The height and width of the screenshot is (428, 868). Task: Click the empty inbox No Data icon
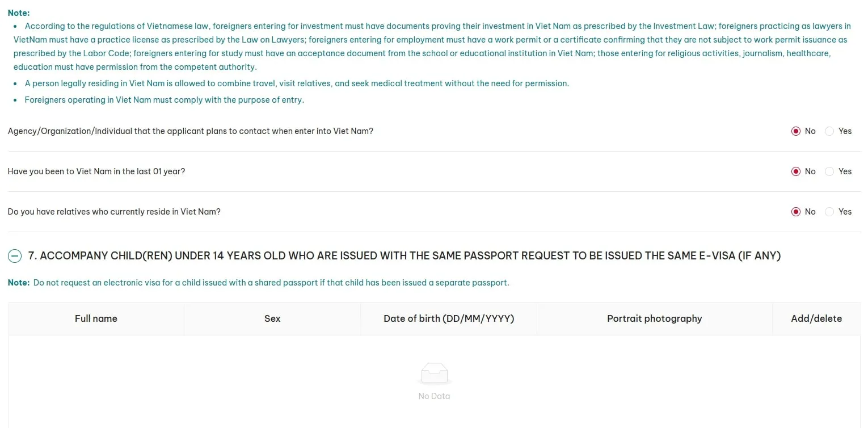coord(434,374)
